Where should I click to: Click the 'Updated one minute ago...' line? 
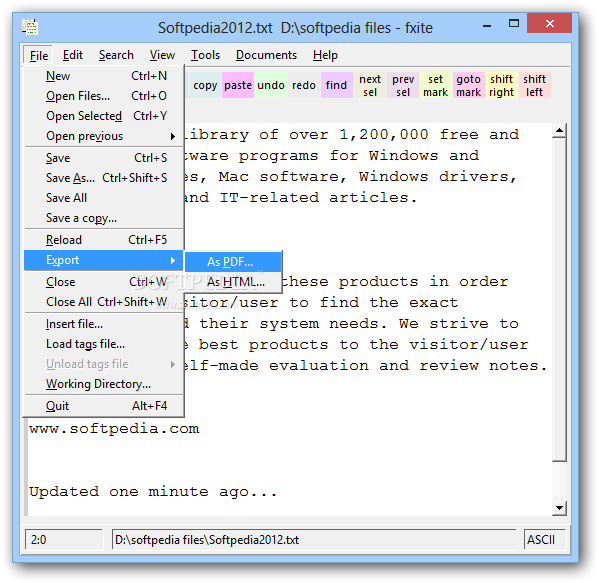153,492
